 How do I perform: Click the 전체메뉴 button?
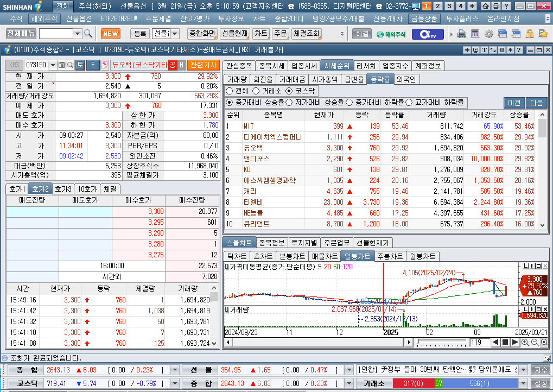point(21,34)
